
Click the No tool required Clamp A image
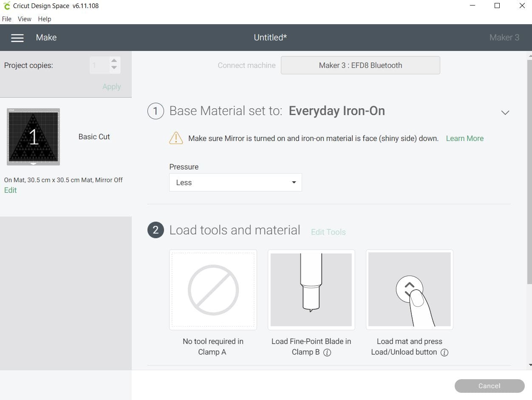[213, 290]
